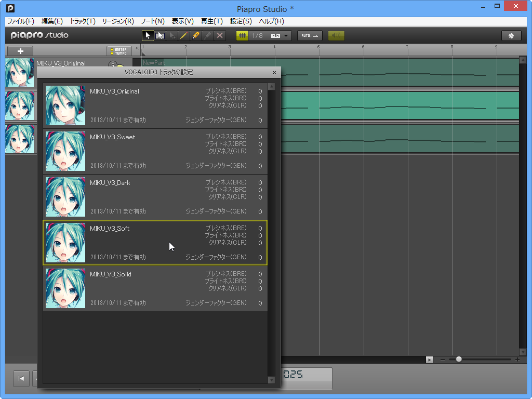
Task: Open the ノート(N) menu
Action: 153,21
